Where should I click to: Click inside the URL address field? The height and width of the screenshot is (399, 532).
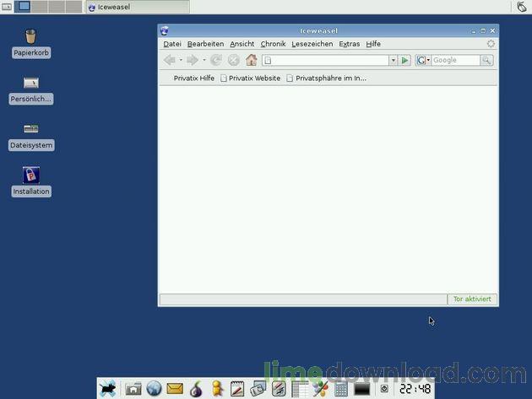[328, 60]
